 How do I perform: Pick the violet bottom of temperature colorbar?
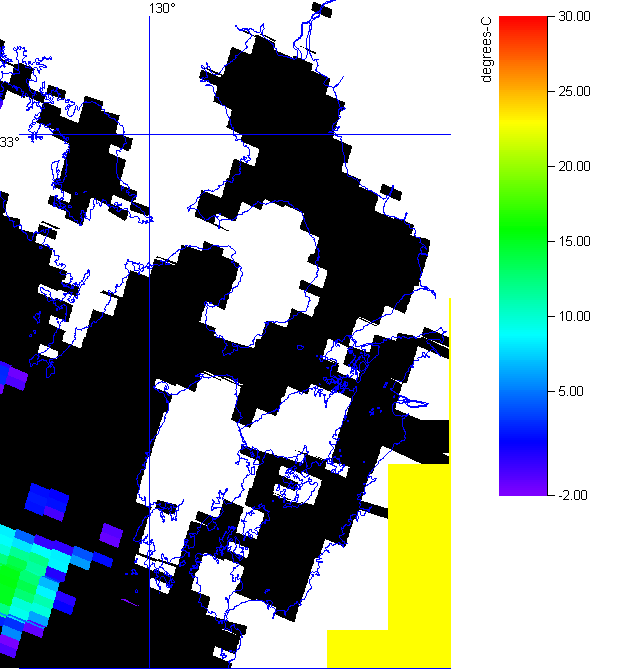coord(523,489)
